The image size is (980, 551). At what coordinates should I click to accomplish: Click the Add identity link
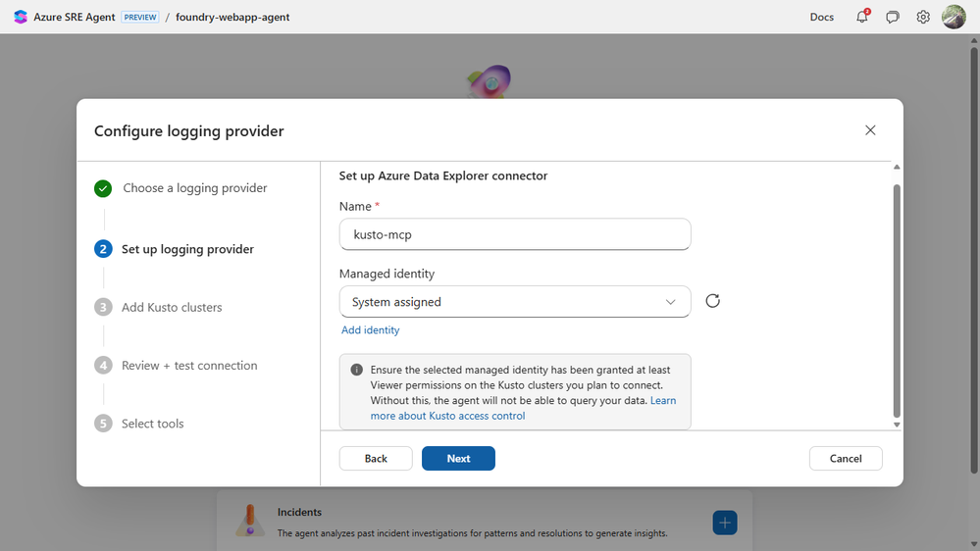coord(370,330)
